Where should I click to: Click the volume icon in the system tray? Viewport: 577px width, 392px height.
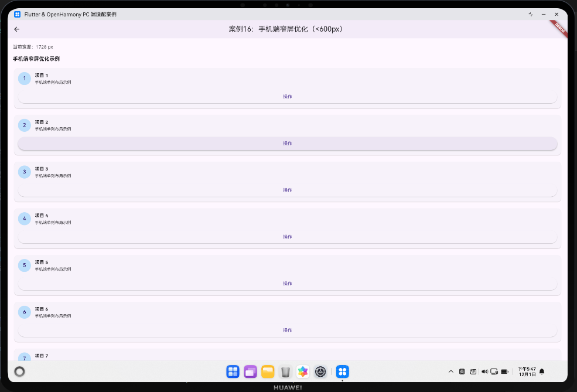[x=485, y=371]
